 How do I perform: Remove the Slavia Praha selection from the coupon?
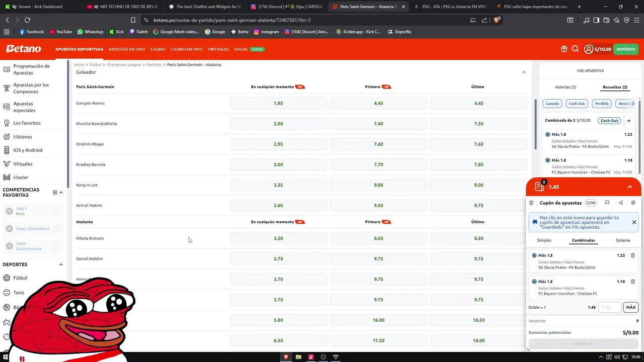pyautogui.click(x=633, y=255)
